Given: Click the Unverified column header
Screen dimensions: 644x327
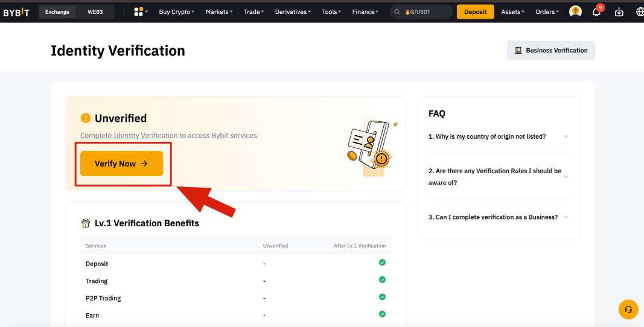Looking at the screenshot, I should (276, 246).
